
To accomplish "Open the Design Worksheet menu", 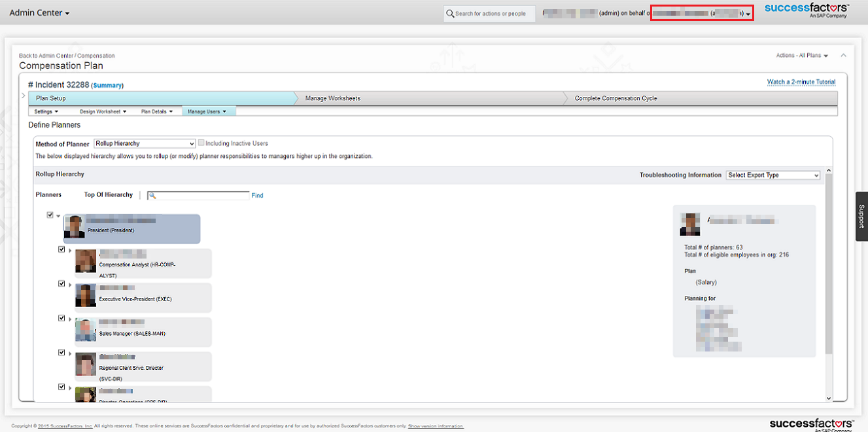I will click(103, 111).
